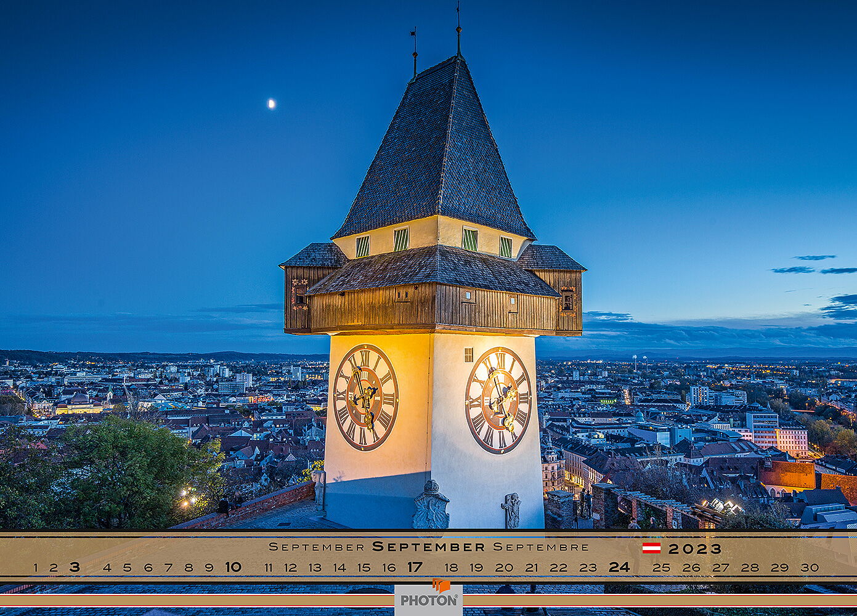857x616 pixels.
Task: Click the French 'Septembre' label
Action: click(x=541, y=547)
